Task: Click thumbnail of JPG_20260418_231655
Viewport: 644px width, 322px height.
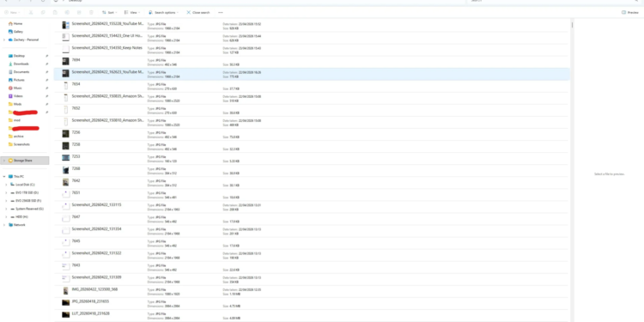Action: point(65,303)
